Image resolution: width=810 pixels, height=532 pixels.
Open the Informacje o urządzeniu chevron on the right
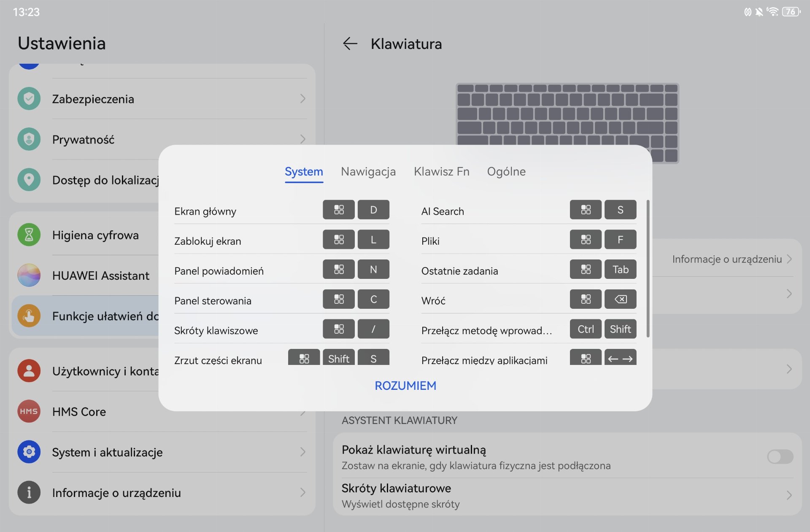pos(789,259)
